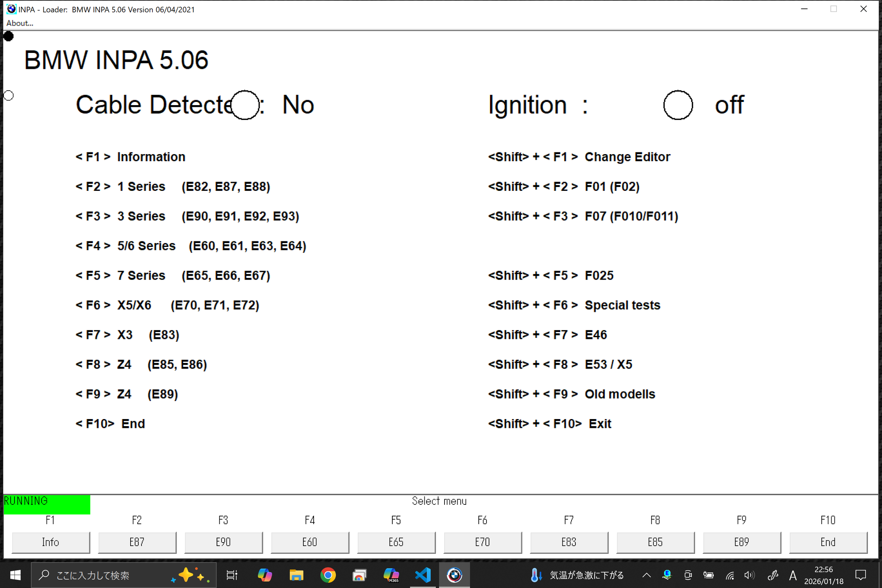The image size is (882, 588).
Task: Click the End button under F10
Action: [828, 542]
